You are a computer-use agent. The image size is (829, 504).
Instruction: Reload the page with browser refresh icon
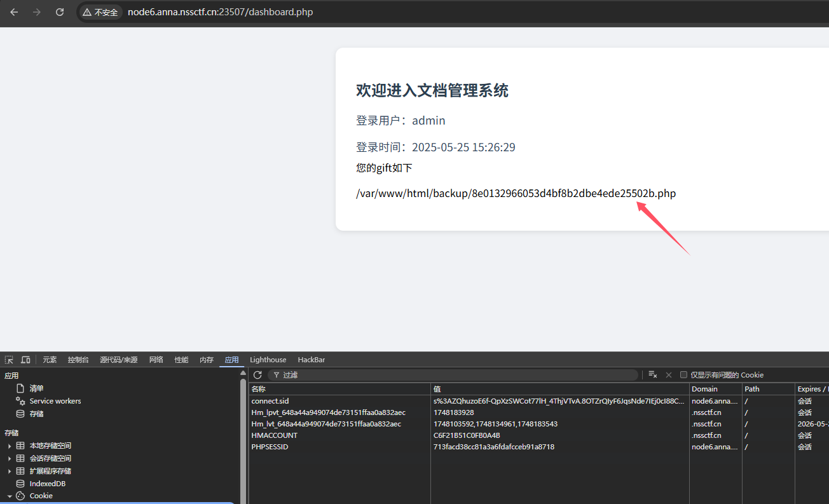coord(60,12)
